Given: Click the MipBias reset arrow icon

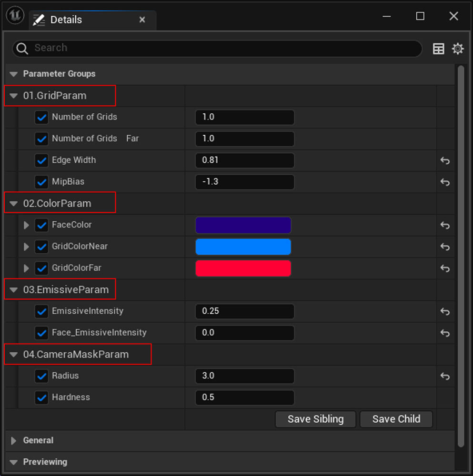Looking at the screenshot, I should tap(445, 182).
